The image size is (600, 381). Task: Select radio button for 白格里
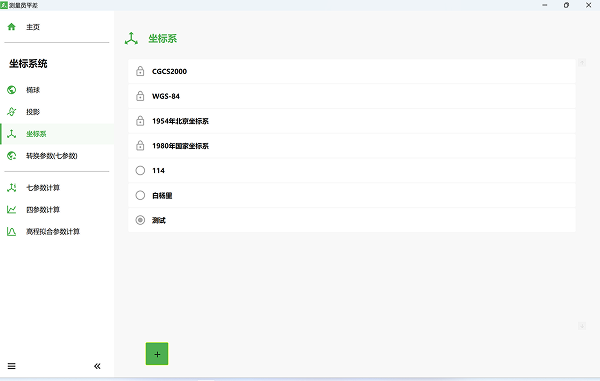[140, 195]
